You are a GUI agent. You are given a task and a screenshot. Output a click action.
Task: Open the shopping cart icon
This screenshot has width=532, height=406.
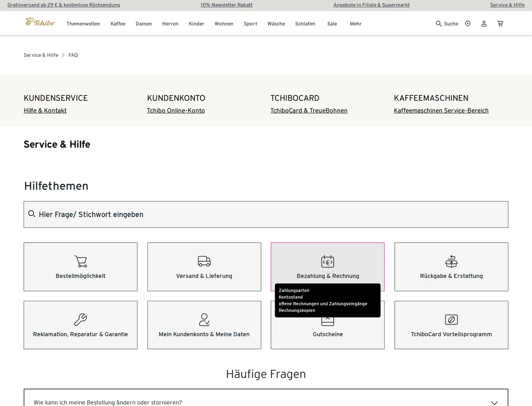(500, 24)
